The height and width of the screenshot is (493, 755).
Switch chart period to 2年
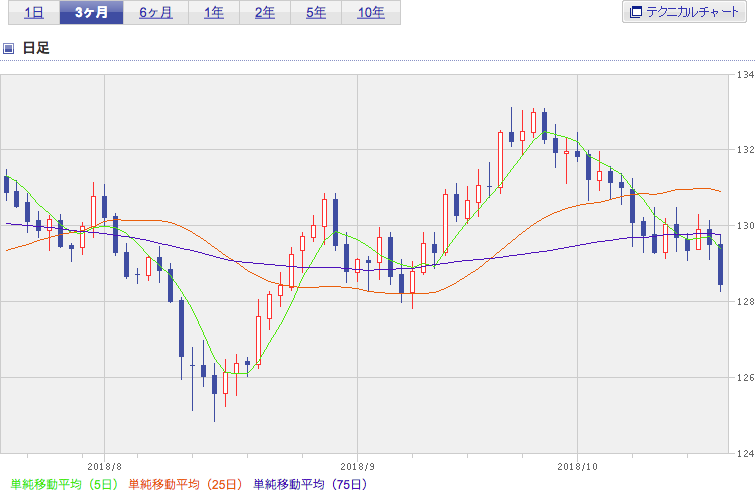click(x=265, y=13)
